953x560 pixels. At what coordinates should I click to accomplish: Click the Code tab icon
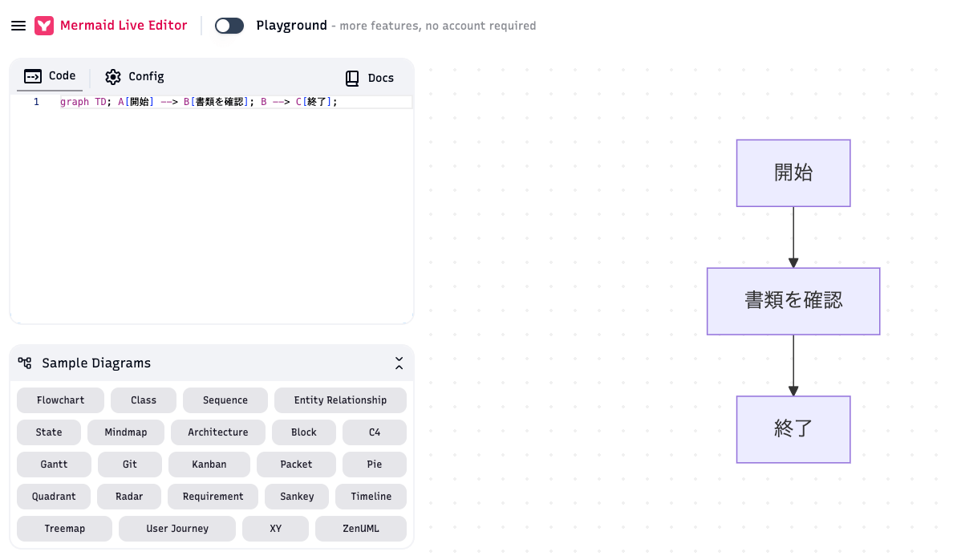pyautogui.click(x=33, y=76)
